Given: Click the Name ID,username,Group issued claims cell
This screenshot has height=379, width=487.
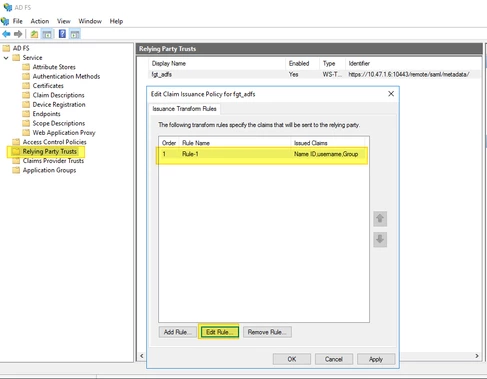Looking at the screenshot, I should pos(326,154).
